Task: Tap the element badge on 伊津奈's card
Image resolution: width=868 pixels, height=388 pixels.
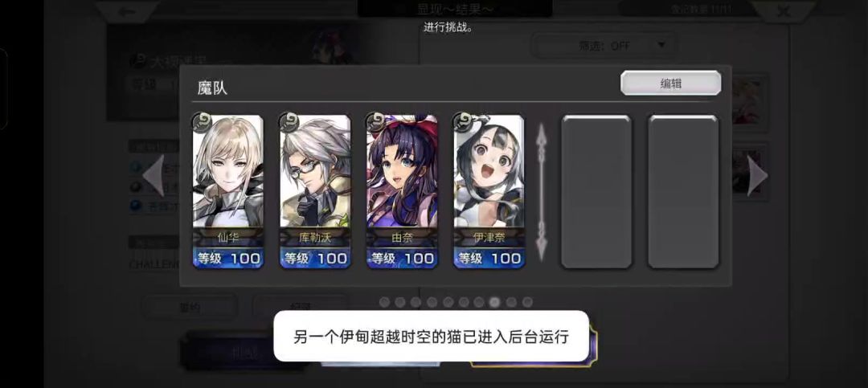Action: tap(463, 122)
